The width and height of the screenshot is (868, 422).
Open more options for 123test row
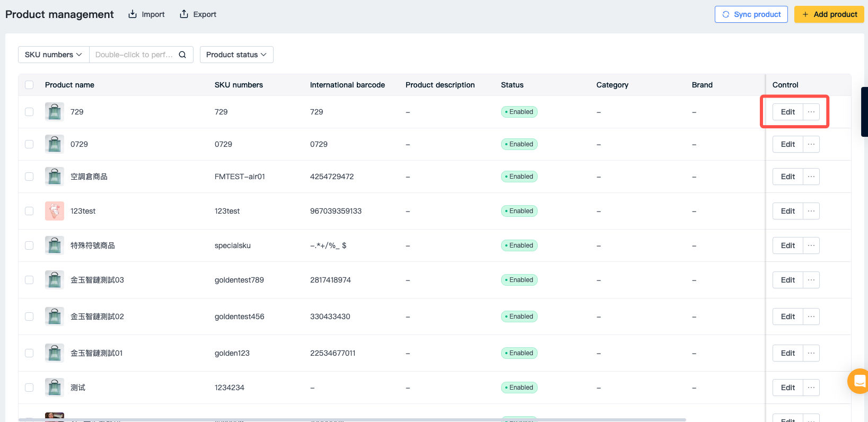tap(811, 211)
